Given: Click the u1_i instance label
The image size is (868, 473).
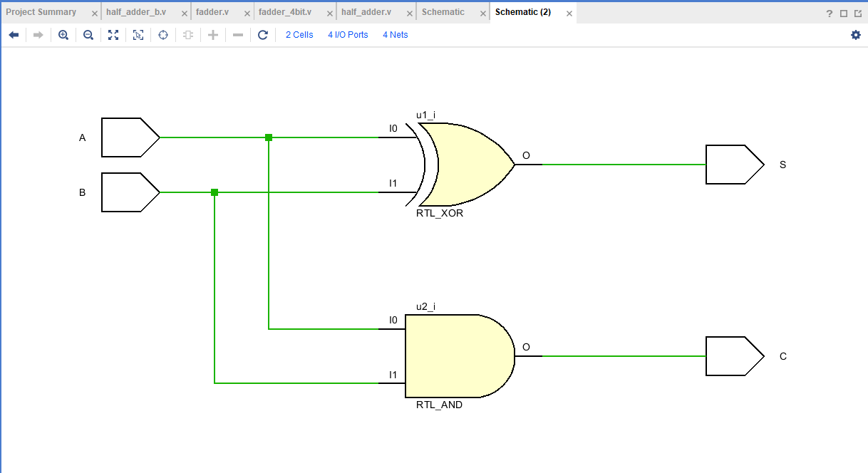Looking at the screenshot, I should pos(426,115).
